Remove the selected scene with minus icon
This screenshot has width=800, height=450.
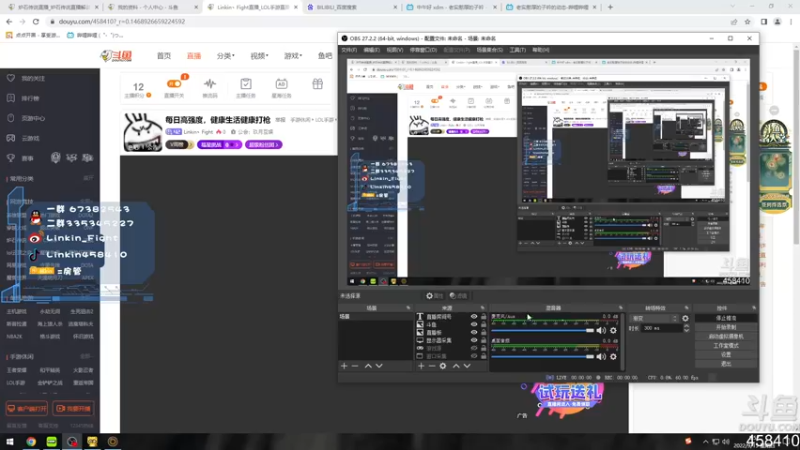click(x=355, y=366)
